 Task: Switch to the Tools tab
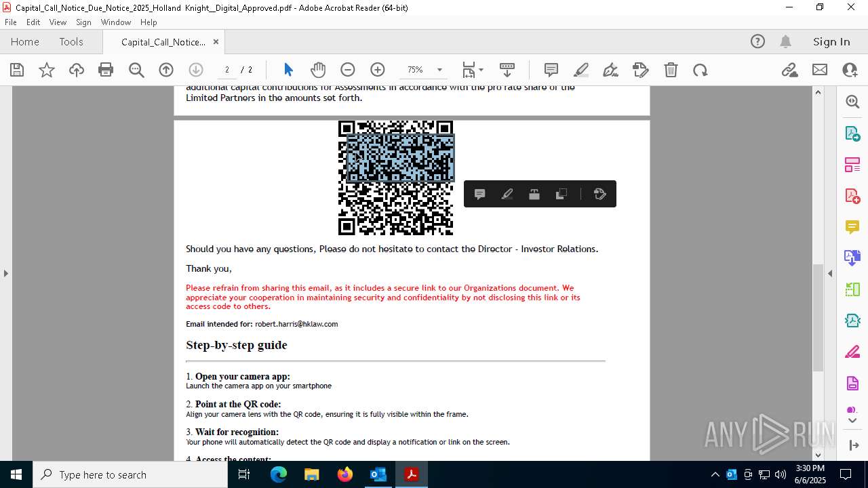[x=71, y=41]
